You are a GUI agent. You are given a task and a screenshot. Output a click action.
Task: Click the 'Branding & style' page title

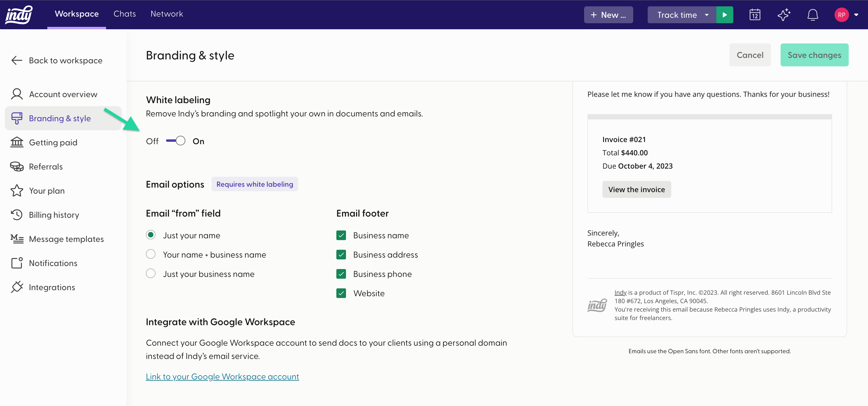[x=190, y=55]
